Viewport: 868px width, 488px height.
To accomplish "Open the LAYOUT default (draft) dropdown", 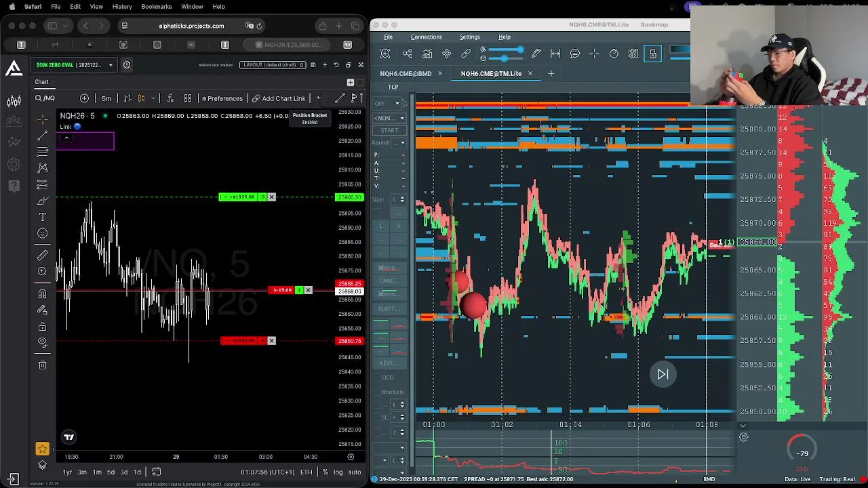I will pyautogui.click(x=273, y=65).
